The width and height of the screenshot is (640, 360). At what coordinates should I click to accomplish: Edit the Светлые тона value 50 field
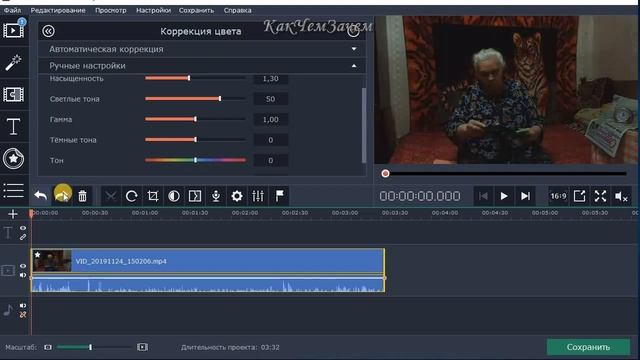271,99
